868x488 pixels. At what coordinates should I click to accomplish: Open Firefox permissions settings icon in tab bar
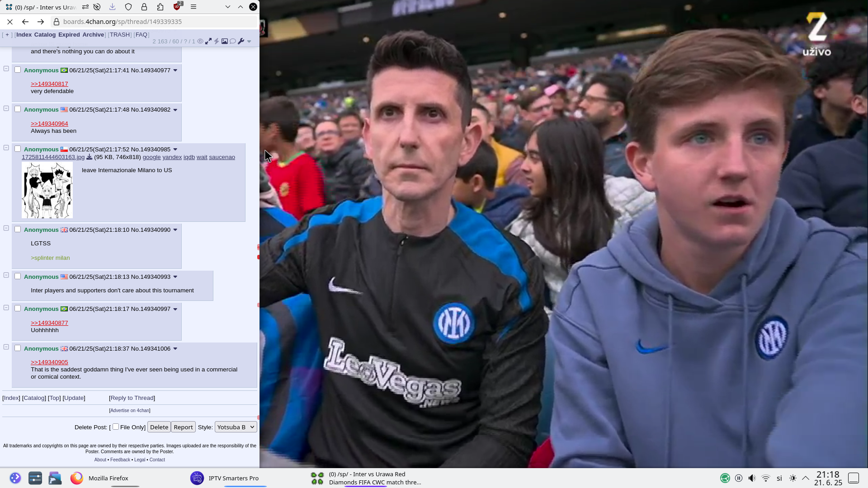[x=85, y=7]
